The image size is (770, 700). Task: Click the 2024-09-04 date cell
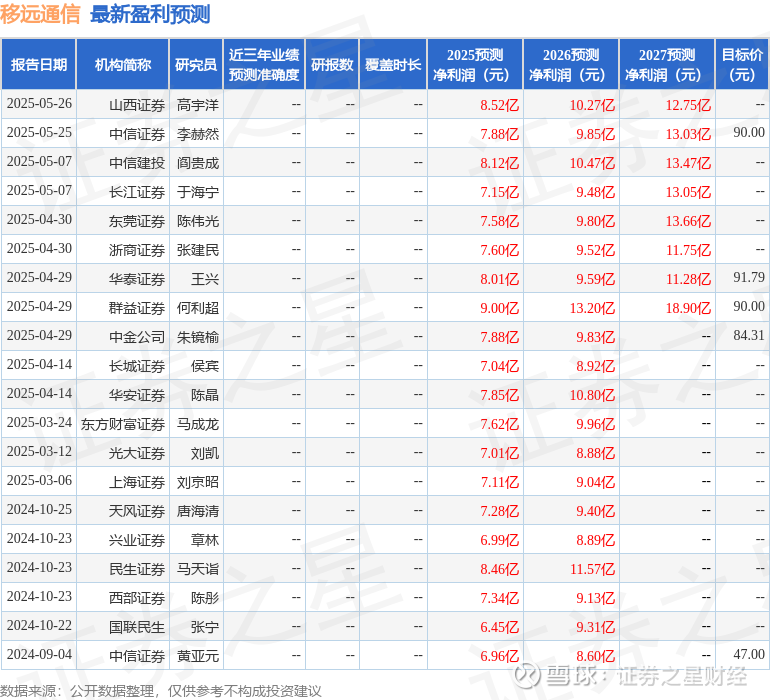(39, 654)
